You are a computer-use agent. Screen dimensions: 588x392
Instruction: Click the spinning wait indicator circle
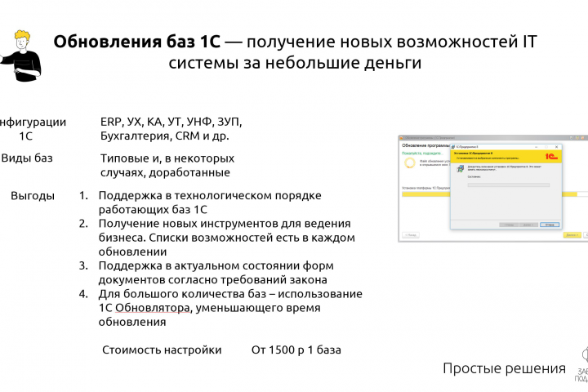tap(410, 163)
